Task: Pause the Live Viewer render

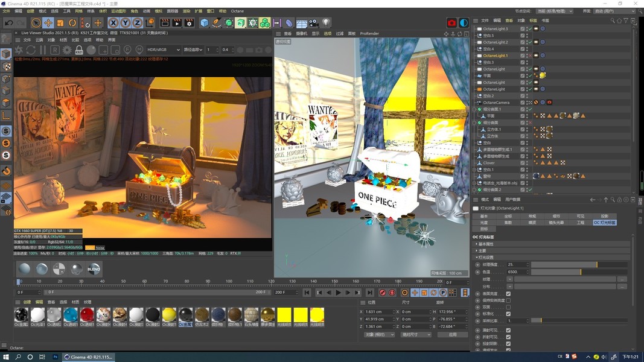Action: click(43, 49)
